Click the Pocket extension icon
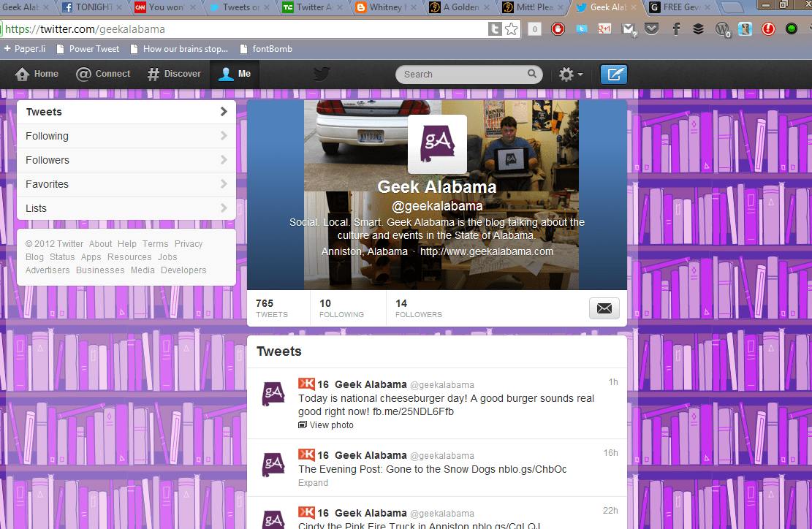812x529 pixels. click(651, 29)
